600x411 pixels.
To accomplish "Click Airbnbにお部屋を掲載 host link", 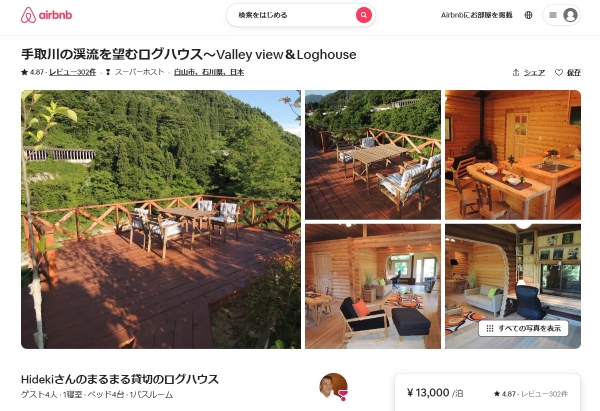I will pyautogui.click(x=476, y=15).
